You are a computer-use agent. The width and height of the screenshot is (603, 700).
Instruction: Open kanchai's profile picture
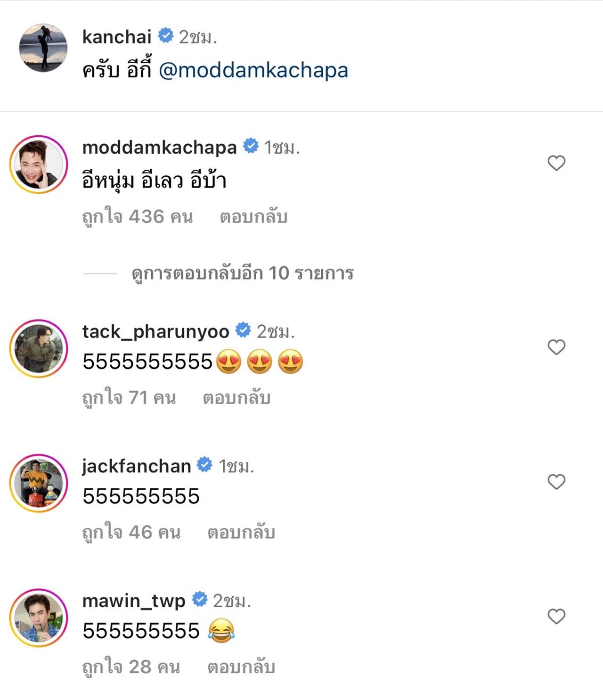click(43, 48)
